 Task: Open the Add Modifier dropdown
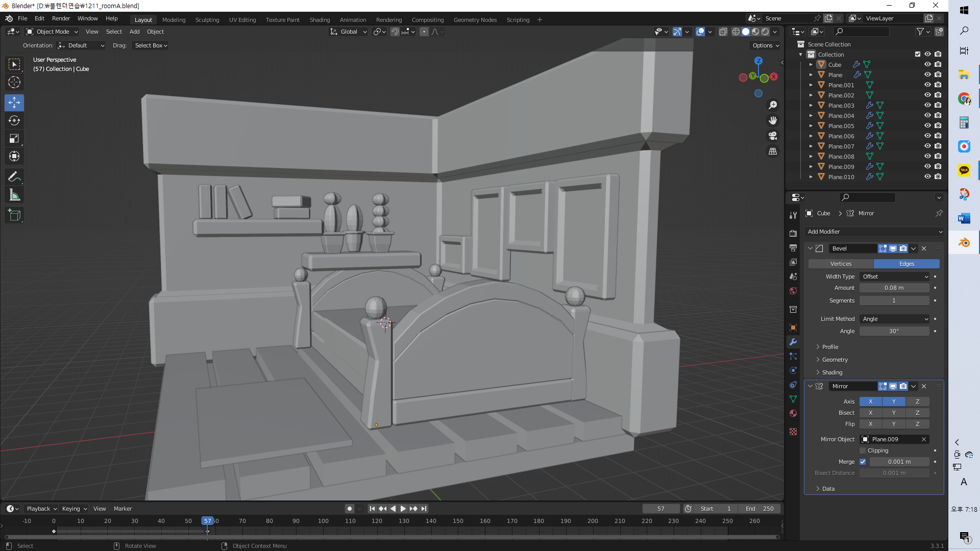tap(874, 232)
